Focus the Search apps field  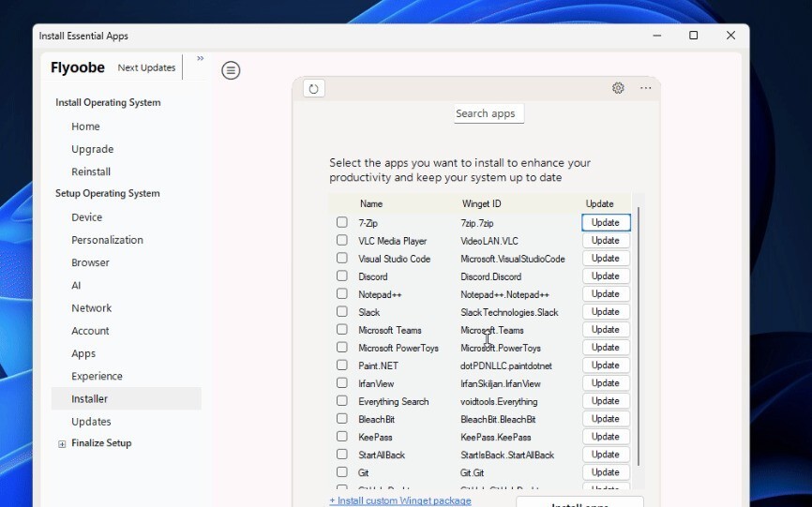pos(486,113)
